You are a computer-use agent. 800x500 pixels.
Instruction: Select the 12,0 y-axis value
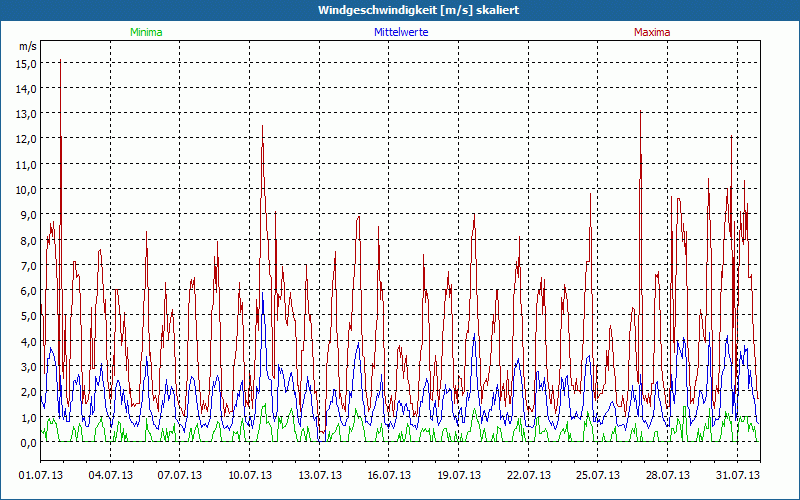(28, 139)
